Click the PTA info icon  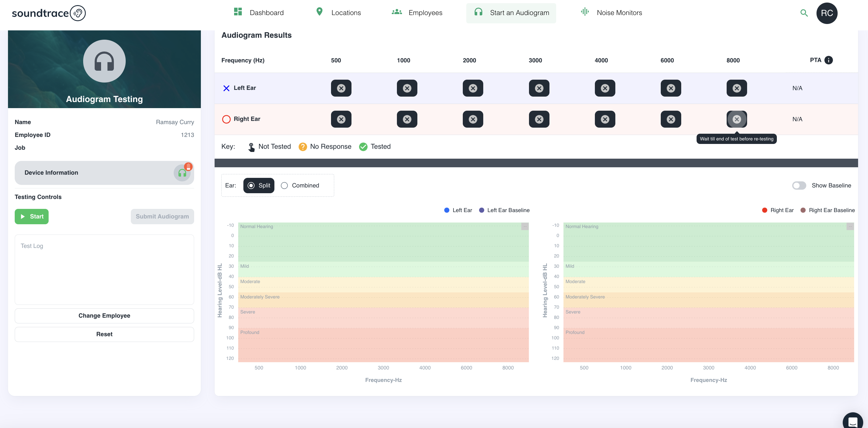click(828, 60)
